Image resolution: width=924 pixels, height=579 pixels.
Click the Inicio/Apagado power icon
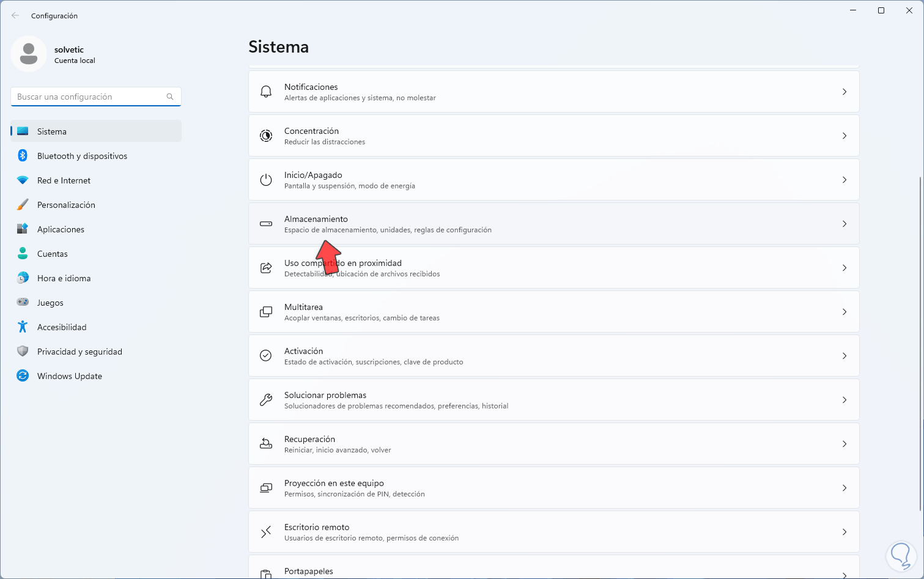[266, 180]
